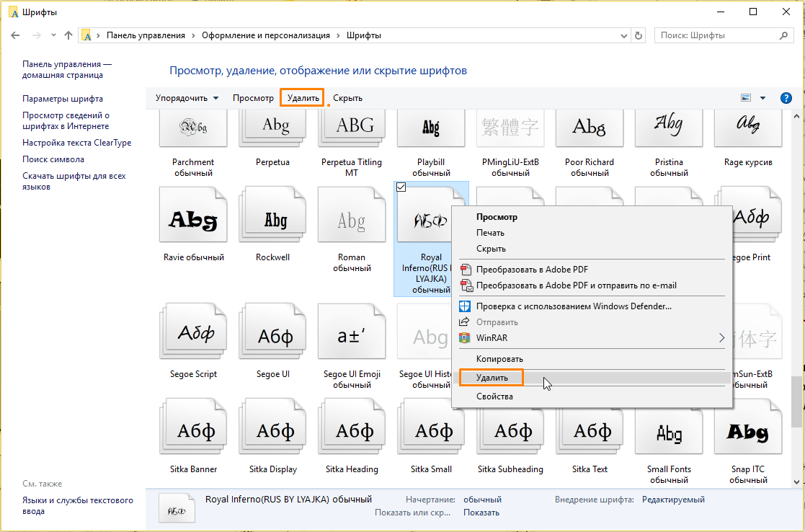
Task: Select the Poor Richard font icon
Action: click(x=590, y=129)
